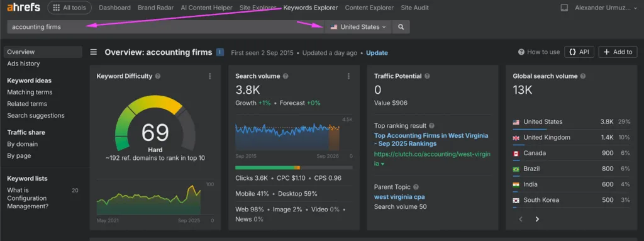Click the 13K global search volume figure
The height and width of the screenshot is (241, 644).
coord(523,90)
